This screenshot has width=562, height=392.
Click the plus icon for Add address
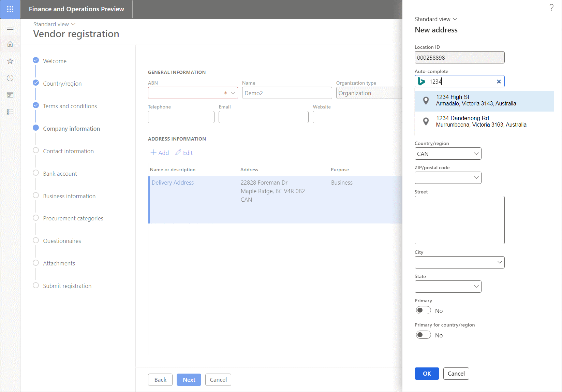[x=153, y=153]
